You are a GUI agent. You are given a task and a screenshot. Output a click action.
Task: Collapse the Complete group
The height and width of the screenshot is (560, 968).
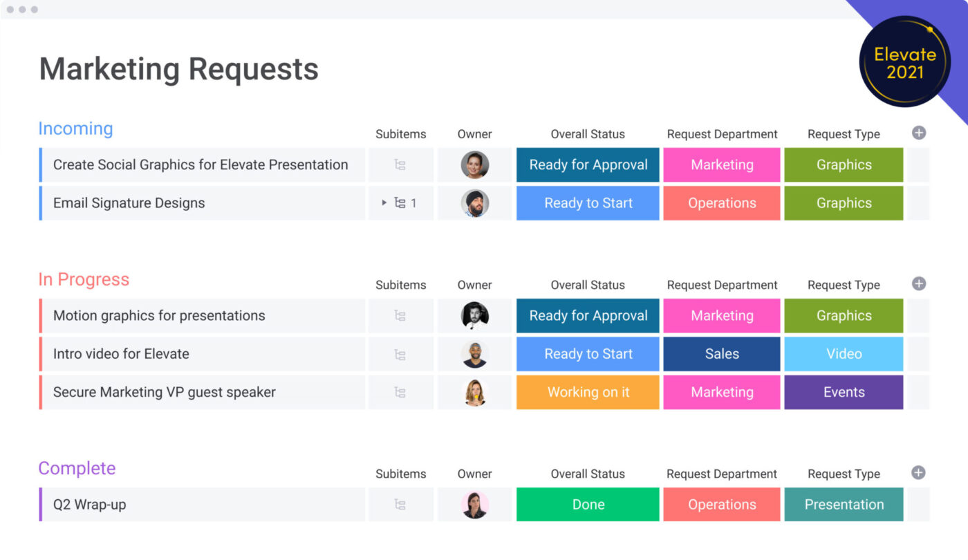(x=77, y=468)
